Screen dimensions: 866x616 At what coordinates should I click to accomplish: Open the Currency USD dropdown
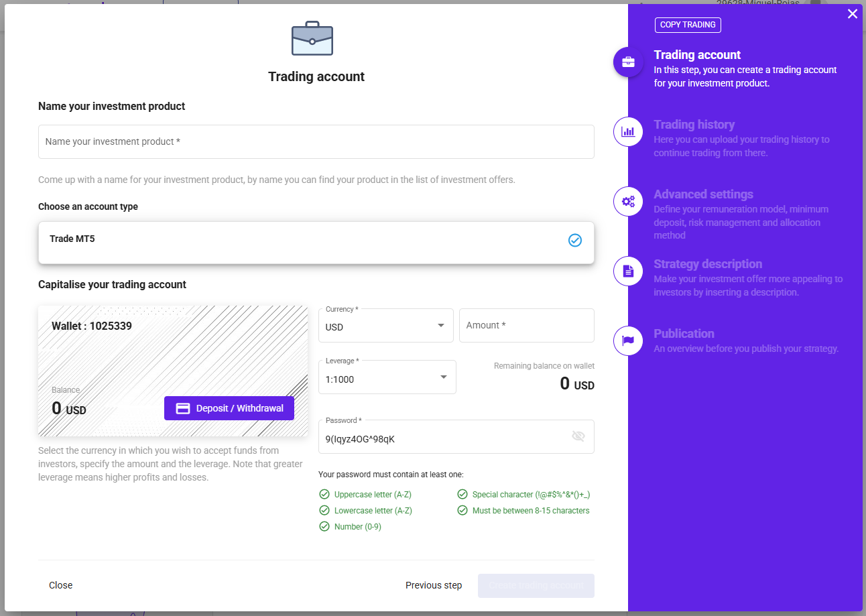click(x=386, y=326)
